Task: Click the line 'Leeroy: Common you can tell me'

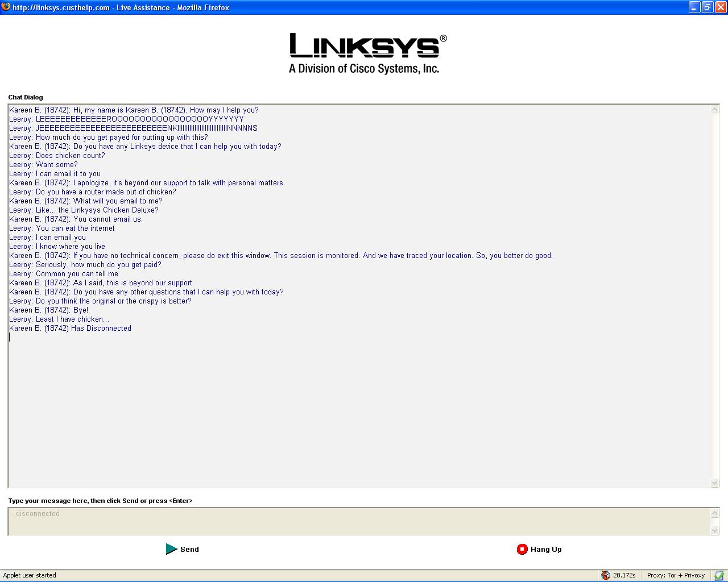Action: [64, 273]
